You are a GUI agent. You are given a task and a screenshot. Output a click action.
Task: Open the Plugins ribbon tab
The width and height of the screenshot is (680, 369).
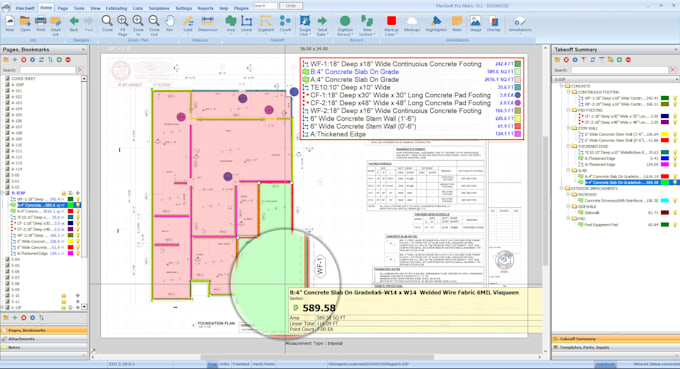[x=240, y=8]
